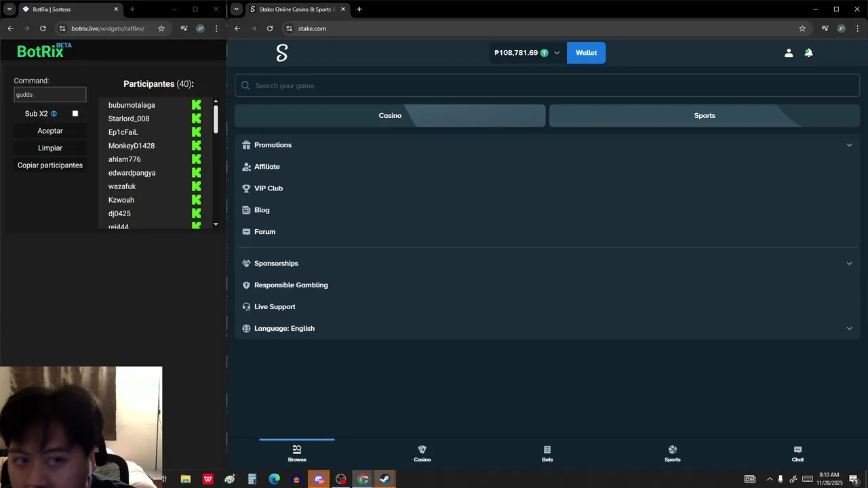Go back in the Stake browser window
This screenshot has width=868, height=488.
click(x=237, y=28)
